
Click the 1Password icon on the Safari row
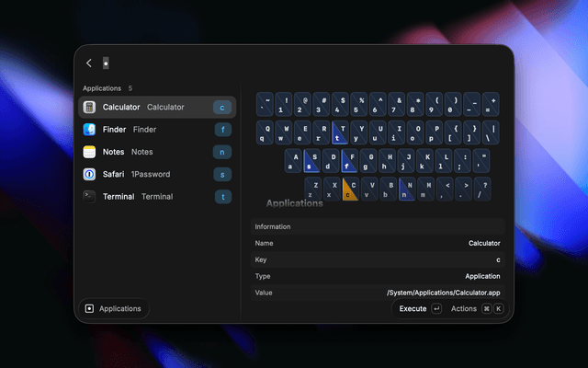click(x=89, y=174)
